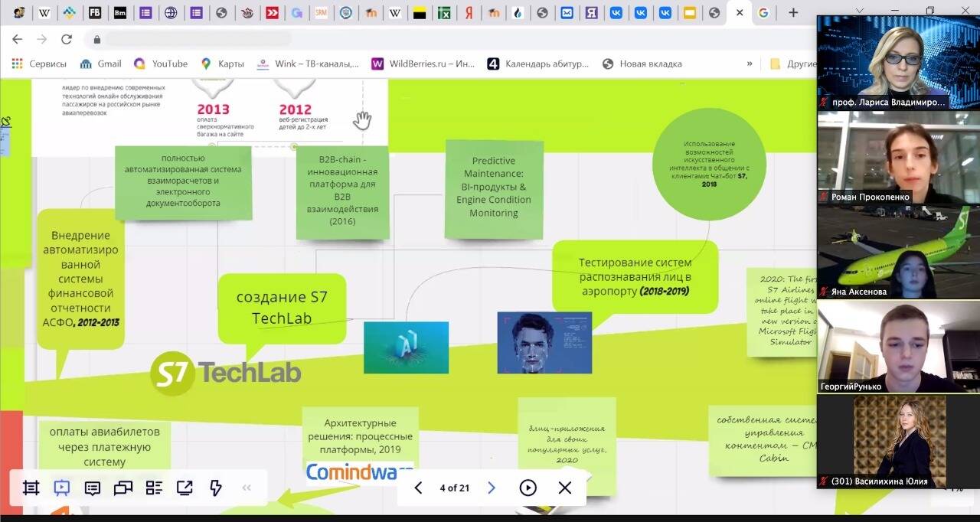Select the 'полностью автоматизированная система' sticky note
This screenshot has width=980, height=522.
tap(184, 181)
